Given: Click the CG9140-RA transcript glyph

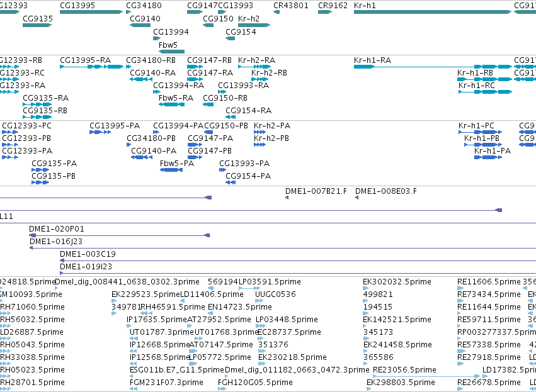Looking at the screenshot, I should coord(141,79).
